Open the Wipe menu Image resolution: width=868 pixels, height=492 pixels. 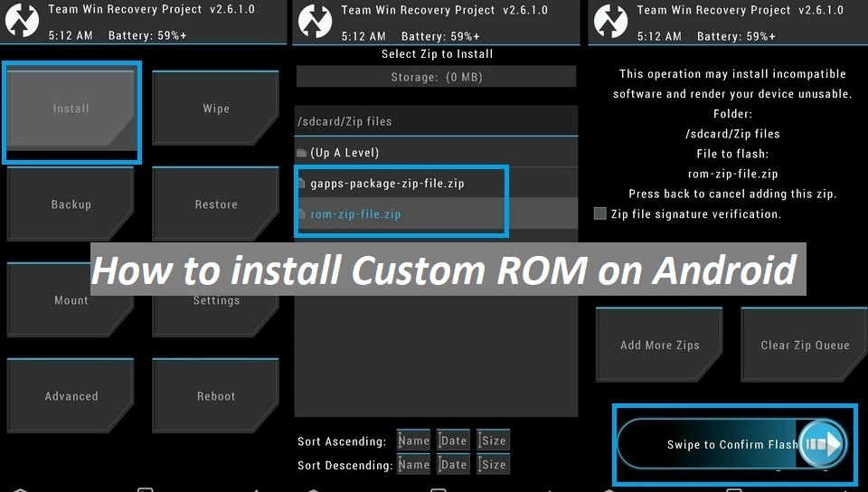point(215,109)
